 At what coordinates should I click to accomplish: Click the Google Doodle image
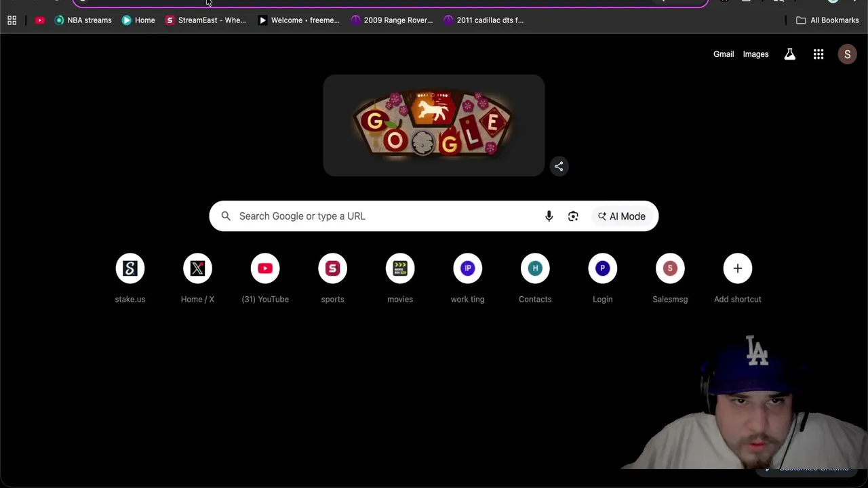[433, 125]
